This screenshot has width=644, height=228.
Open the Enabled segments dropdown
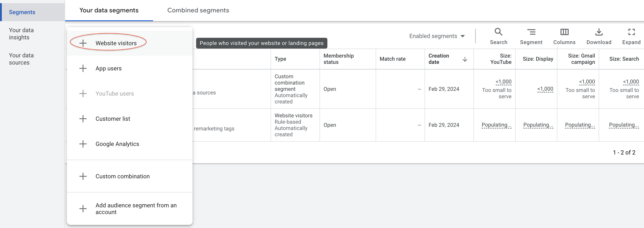pyautogui.click(x=437, y=36)
